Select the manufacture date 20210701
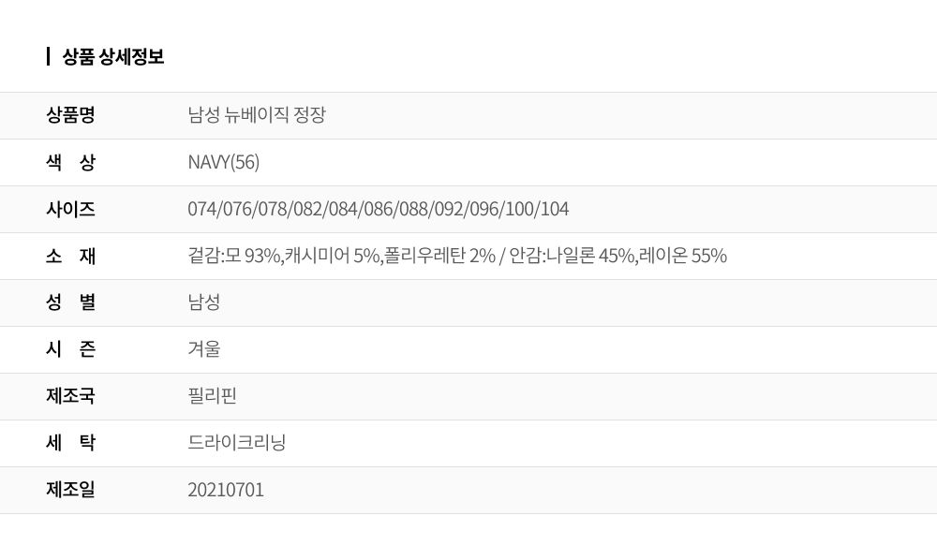This screenshot has width=937, height=560. click(226, 490)
